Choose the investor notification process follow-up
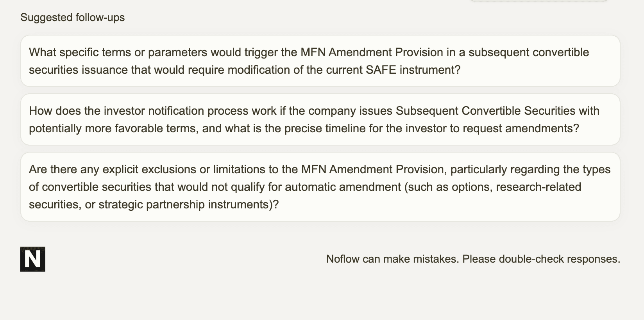The width and height of the screenshot is (644, 320). (x=320, y=119)
